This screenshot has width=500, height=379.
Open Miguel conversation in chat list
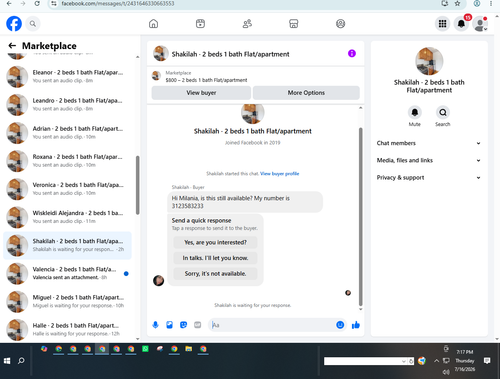(x=67, y=302)
